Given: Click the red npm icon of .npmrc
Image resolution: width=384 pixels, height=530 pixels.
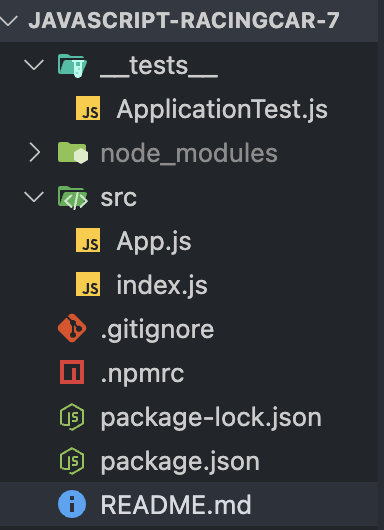Looking at the screenshot, I should [72, 372].
